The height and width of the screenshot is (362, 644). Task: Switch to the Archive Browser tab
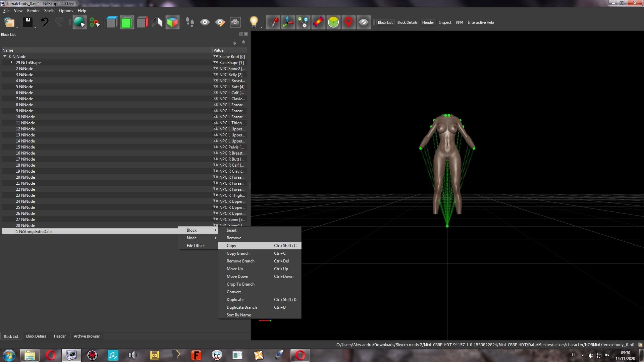point(87,336)
